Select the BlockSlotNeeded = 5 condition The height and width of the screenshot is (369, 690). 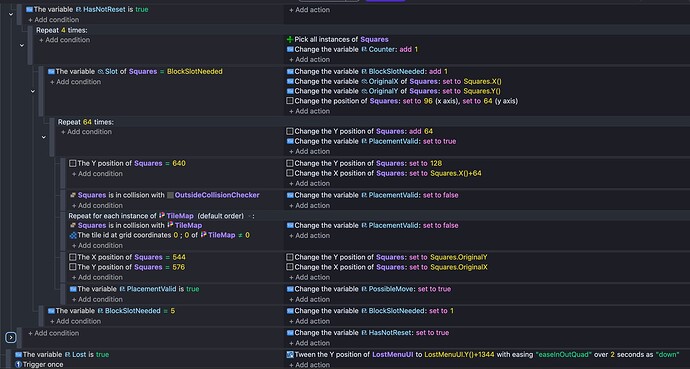point(111,311)
